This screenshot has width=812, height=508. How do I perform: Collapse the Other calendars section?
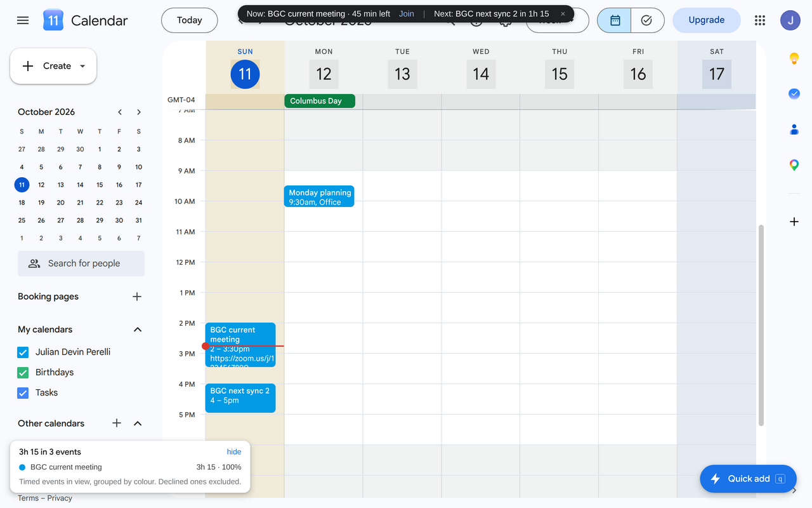tap(138, 423)
